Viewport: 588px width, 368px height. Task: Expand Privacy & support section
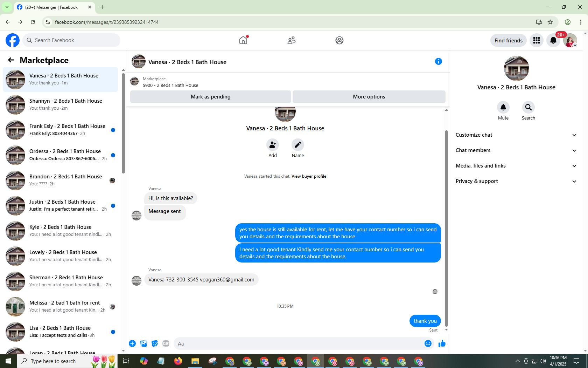pos(516,181)
